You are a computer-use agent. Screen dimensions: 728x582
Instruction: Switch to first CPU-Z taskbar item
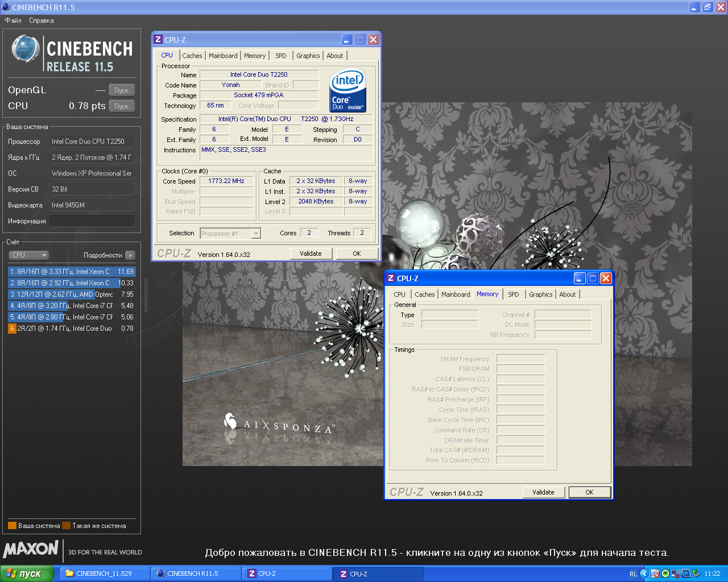[x=287, y=573]
